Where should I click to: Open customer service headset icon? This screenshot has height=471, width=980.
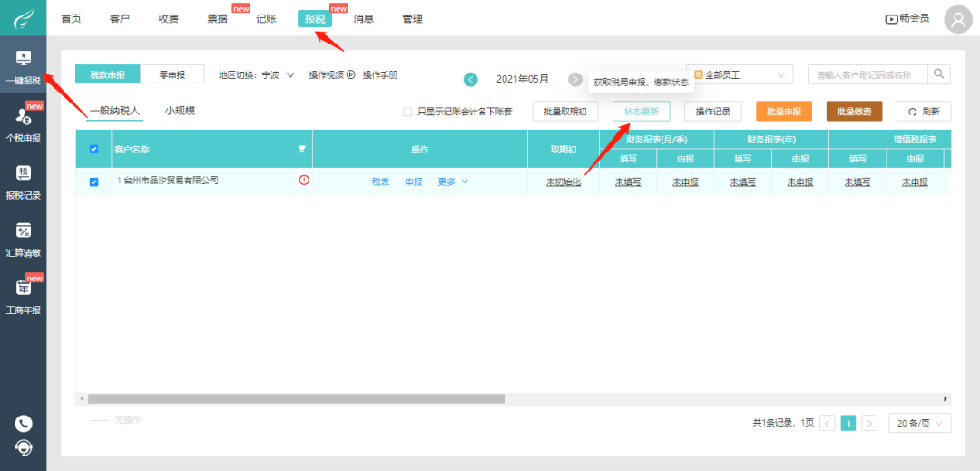click(23, 448)
